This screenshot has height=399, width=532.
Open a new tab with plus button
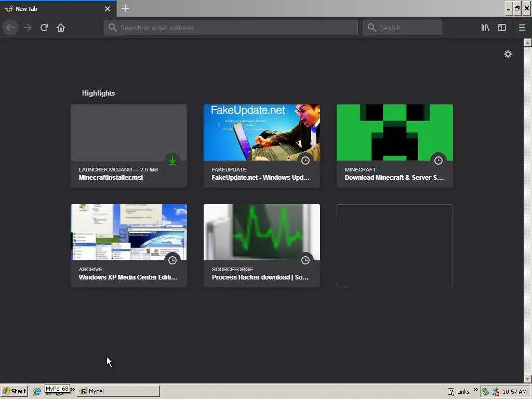(125, 8)
